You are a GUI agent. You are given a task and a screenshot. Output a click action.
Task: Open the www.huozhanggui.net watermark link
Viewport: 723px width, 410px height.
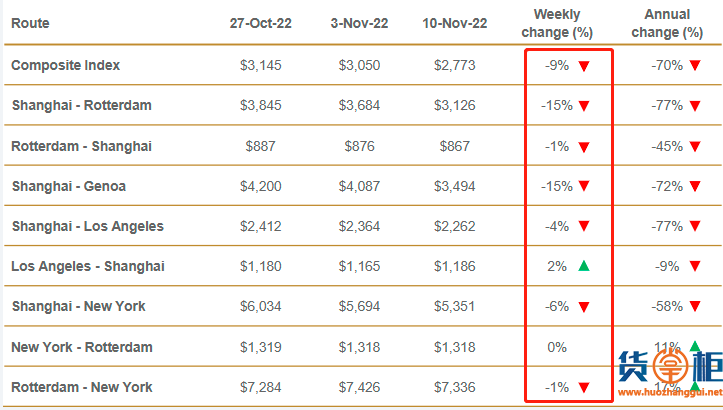[670, 392]
